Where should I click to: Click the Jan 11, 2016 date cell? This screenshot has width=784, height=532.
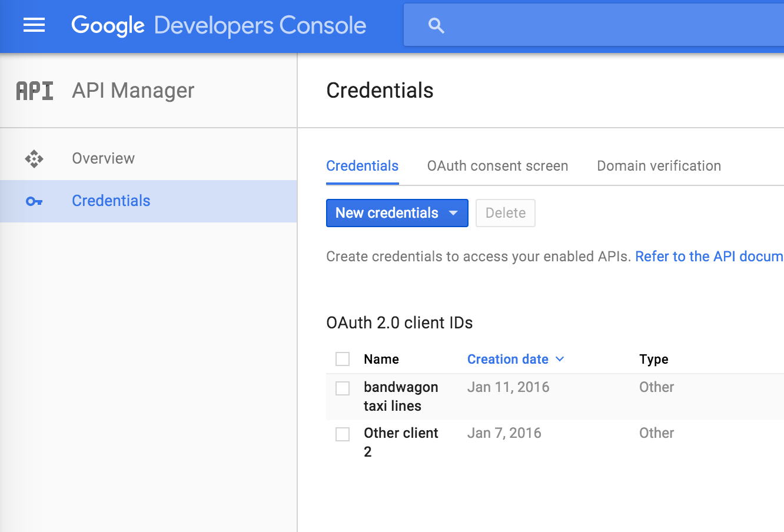pos(509,387)
